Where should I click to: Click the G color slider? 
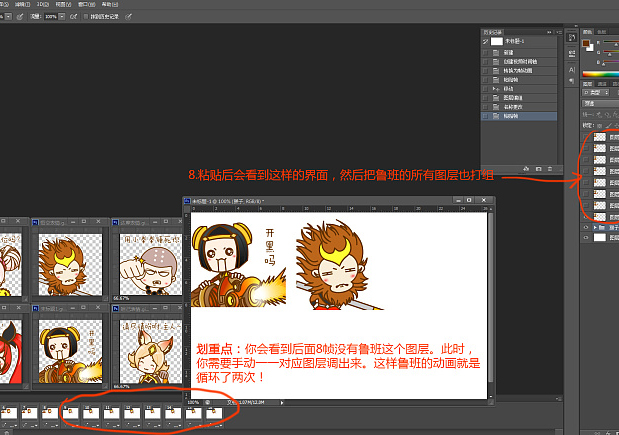click(x=611, y=52)
